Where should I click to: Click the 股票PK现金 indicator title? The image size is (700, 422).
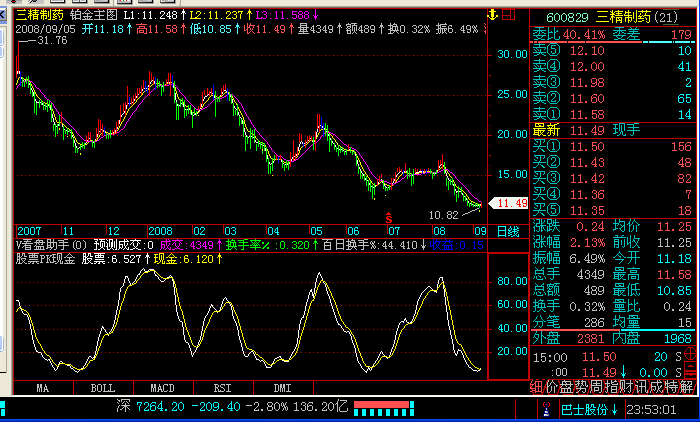pos(46,259)
